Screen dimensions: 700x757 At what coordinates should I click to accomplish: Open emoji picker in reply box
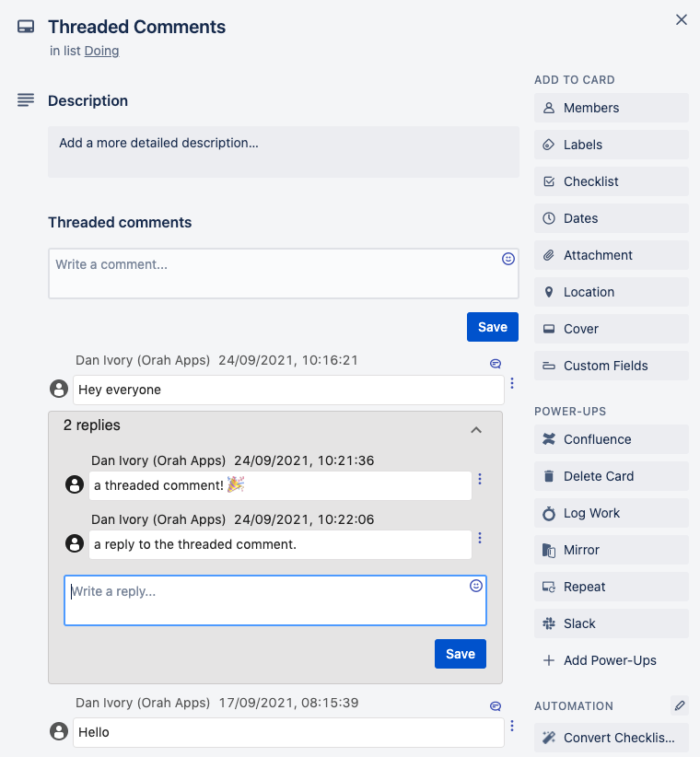475,586
